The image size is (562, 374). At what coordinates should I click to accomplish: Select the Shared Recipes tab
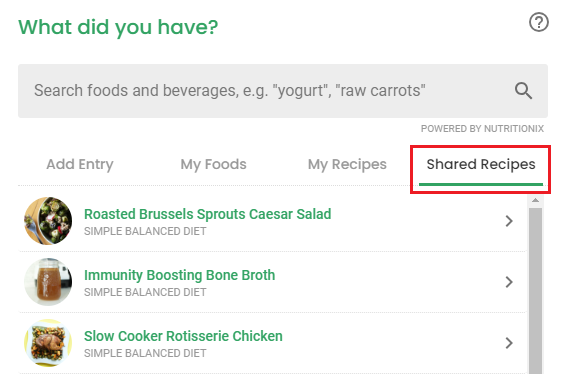[481, 167]
